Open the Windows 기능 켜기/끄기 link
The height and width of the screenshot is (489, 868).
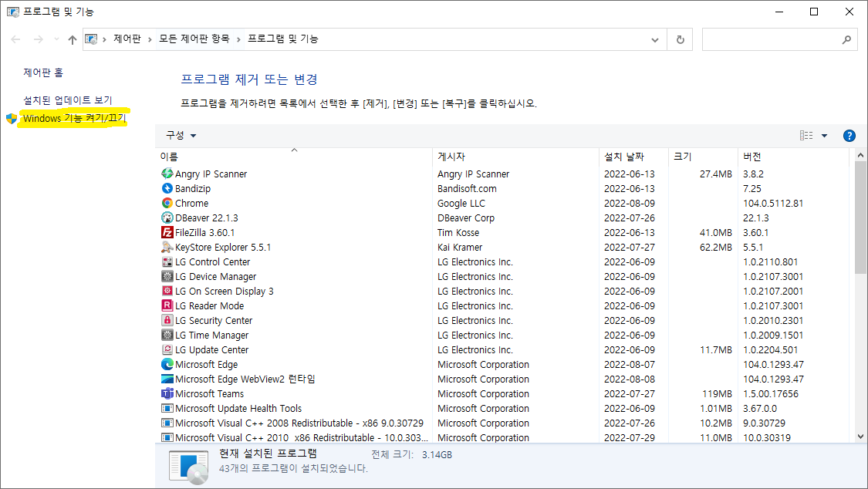(75, 118)
